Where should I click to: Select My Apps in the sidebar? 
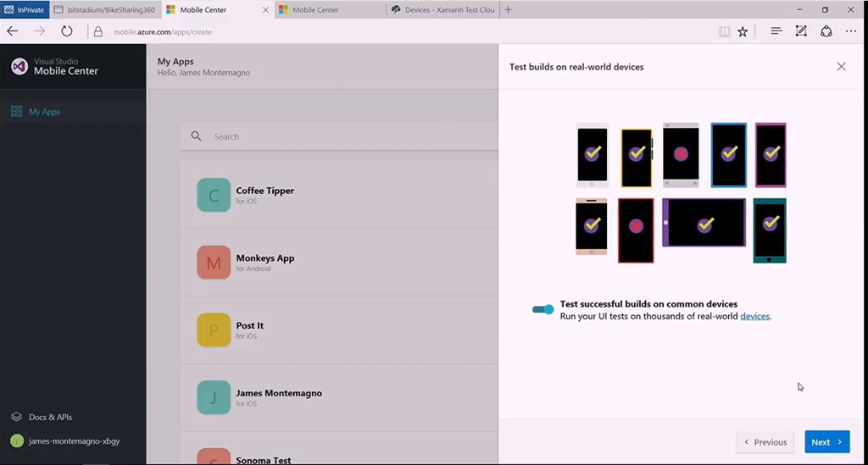click(73, 111)
